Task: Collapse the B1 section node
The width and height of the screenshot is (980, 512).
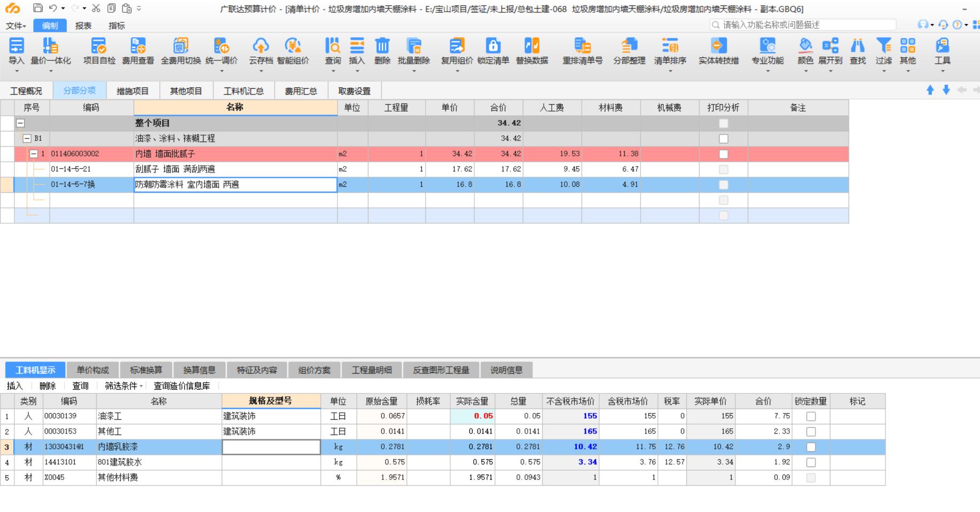Action: coord(27,139)
